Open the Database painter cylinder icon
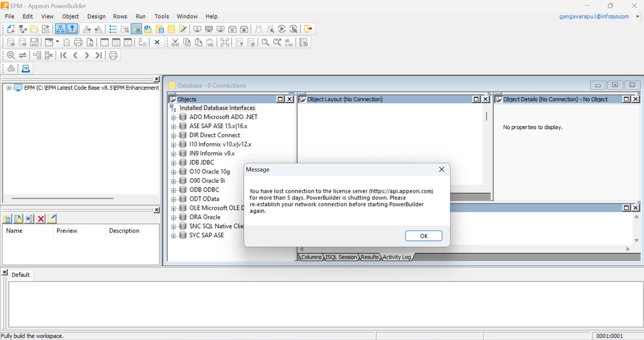This screenshot has height=340, width=644. [171, 29]
